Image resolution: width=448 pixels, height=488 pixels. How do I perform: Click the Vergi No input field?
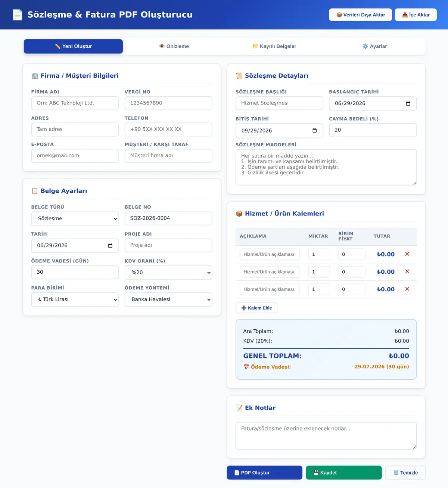click(x=168, y=103)
